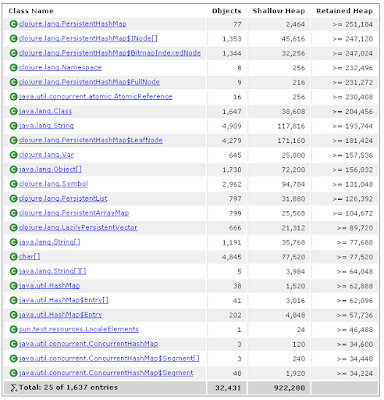Follow the clojure.lang.LazilyPersistentVector link
The height and width of the screenshot is (400, 384).
[78, 228]
